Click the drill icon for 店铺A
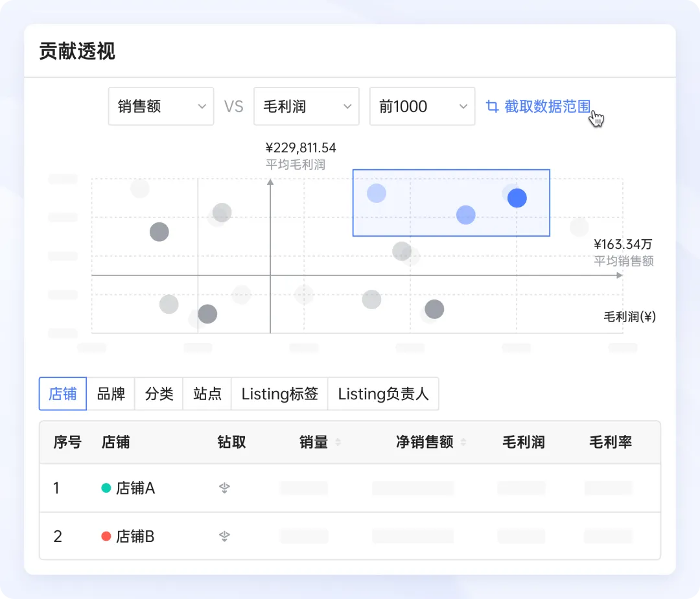The height and width of the screenshot is (599, 700). coord(224,488)
